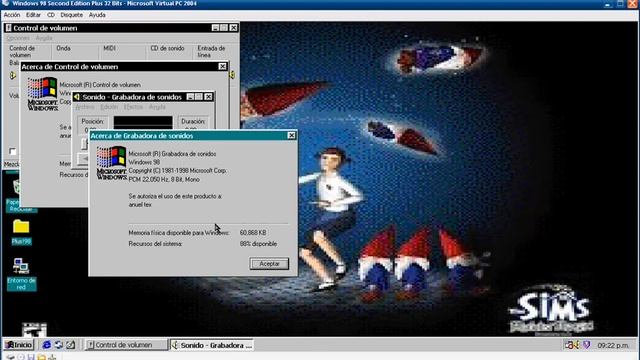Toggle the checkbox at left in Control de volumen

tap(13, 151)
